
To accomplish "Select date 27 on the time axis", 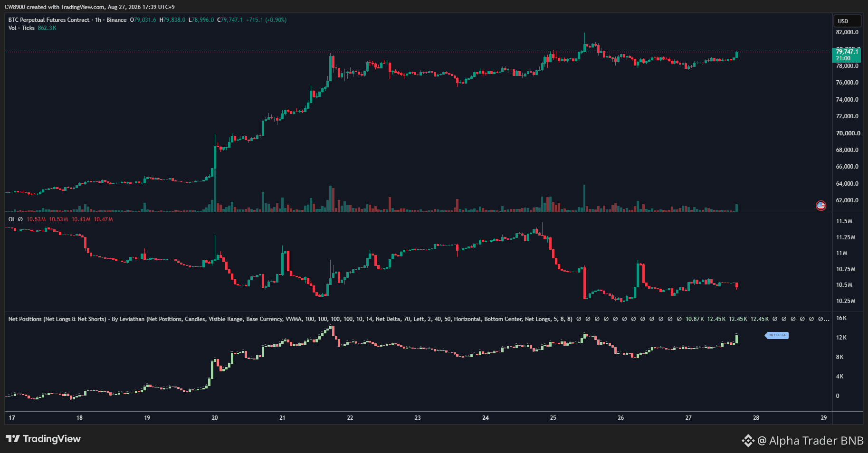I will tap(688, 418).
